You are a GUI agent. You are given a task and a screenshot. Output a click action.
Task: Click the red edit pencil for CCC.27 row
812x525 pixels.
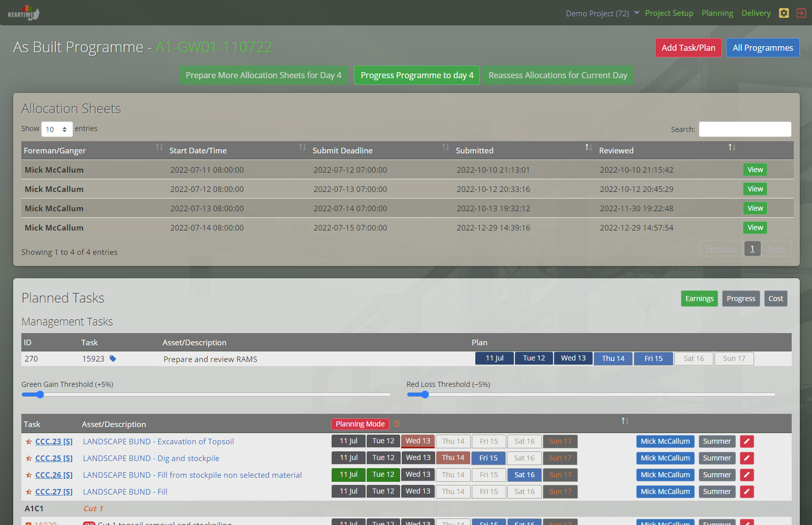746,491
